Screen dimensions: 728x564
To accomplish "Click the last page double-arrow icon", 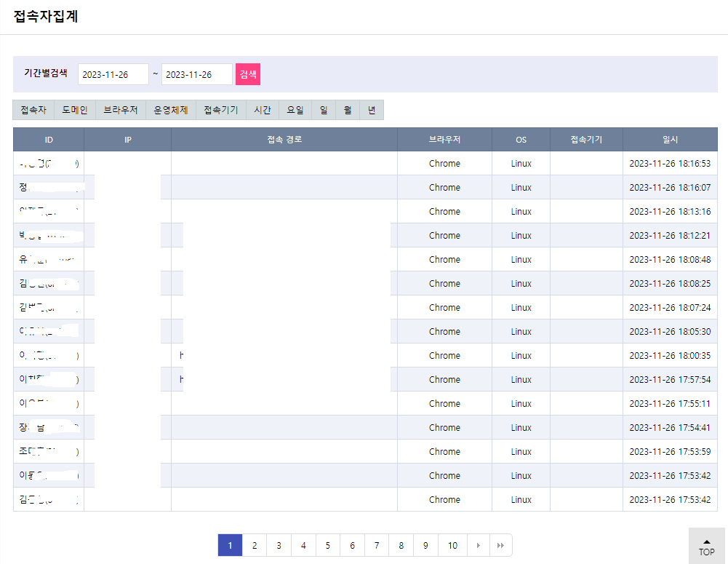I will (500, 545).
